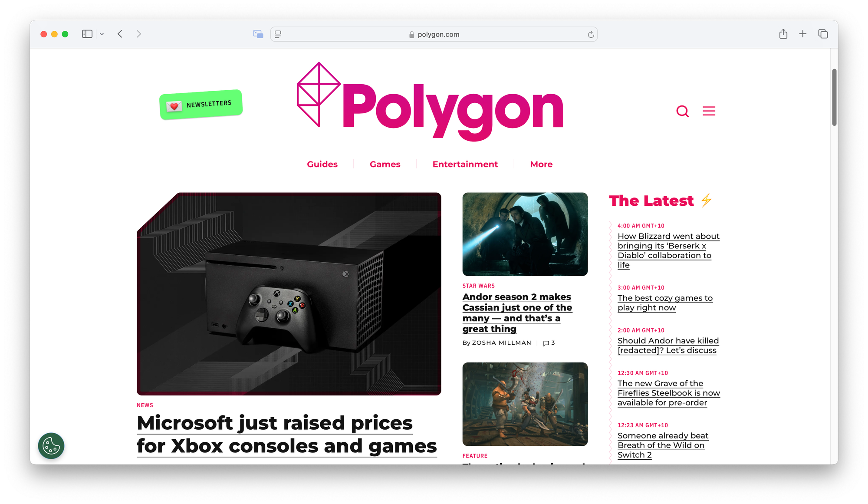Click the polygon.com address bar
The width and height of the screenshot is (868, 504).
coord(434,34)
